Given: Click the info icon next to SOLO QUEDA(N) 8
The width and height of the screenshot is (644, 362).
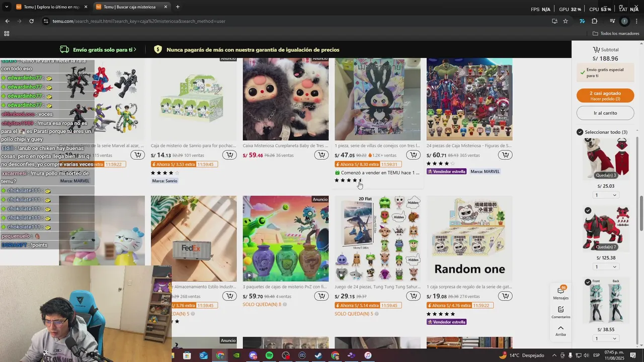Looking at the screenshot, I should [x=285, y=305].
